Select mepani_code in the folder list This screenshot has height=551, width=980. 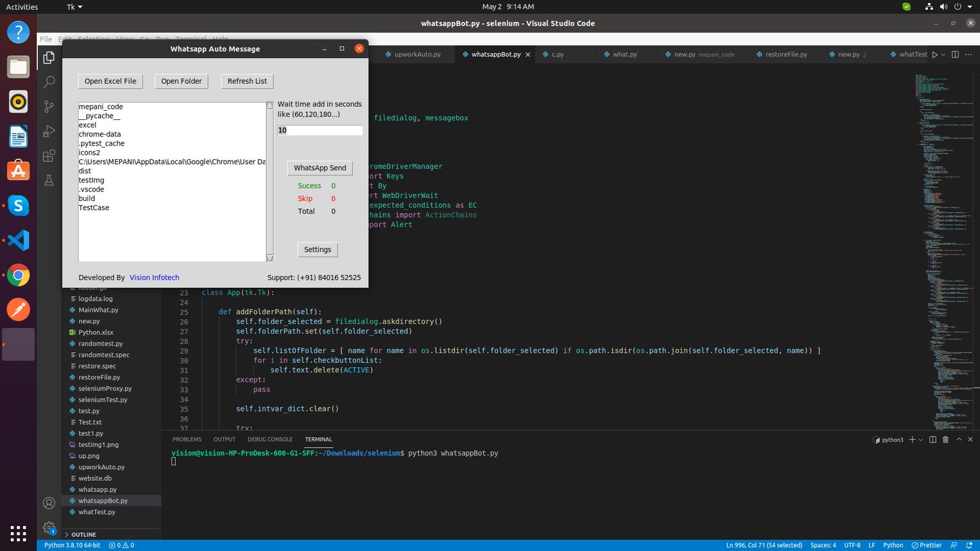pos(100,107)
